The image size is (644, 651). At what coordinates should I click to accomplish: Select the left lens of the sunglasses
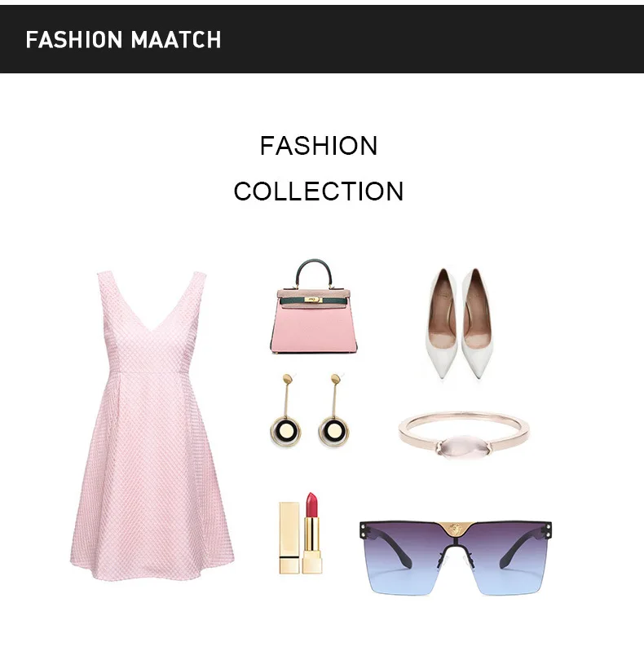pyautogui.click(x=403, y=558)
